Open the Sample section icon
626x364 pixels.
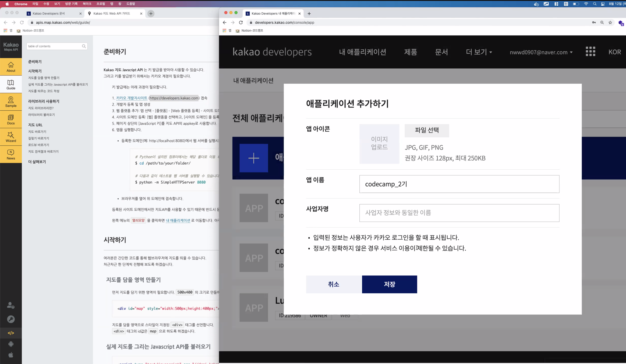tap(11, 102)
